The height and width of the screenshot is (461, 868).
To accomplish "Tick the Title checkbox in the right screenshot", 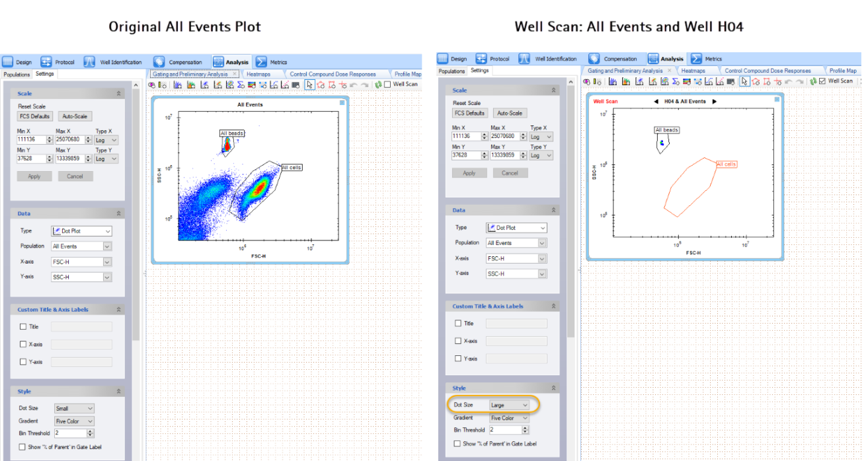I will tap(458, 323).
